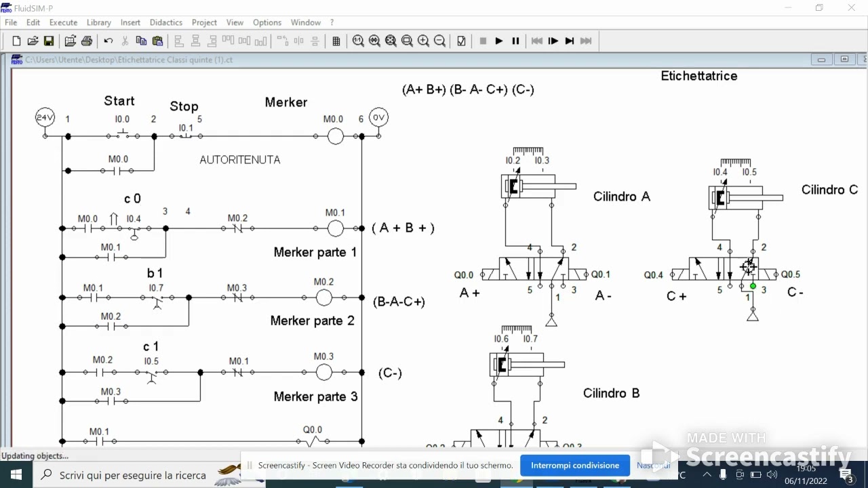This screenshot has height=488, width=868.
Task: Click the Q0.0 solenoid on valve A
Action: point(490,274)
